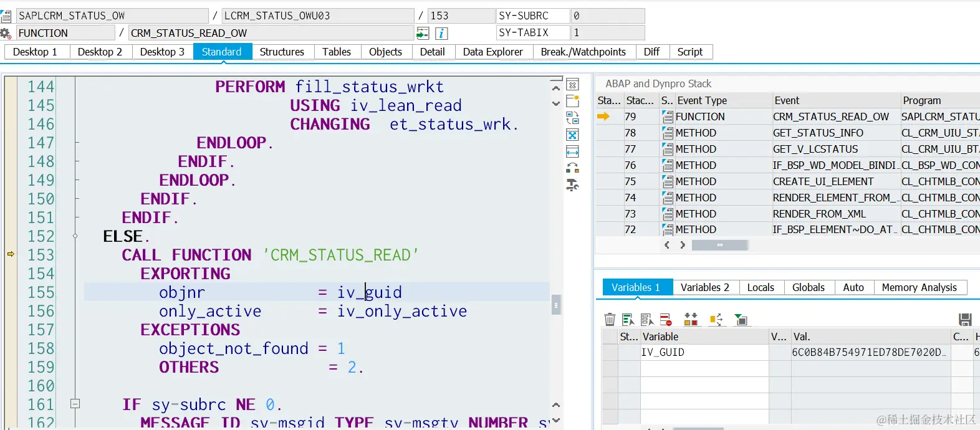Click the IV_GUID variable name cell
The image size is (980, 430).
click(x=704, y=352)
